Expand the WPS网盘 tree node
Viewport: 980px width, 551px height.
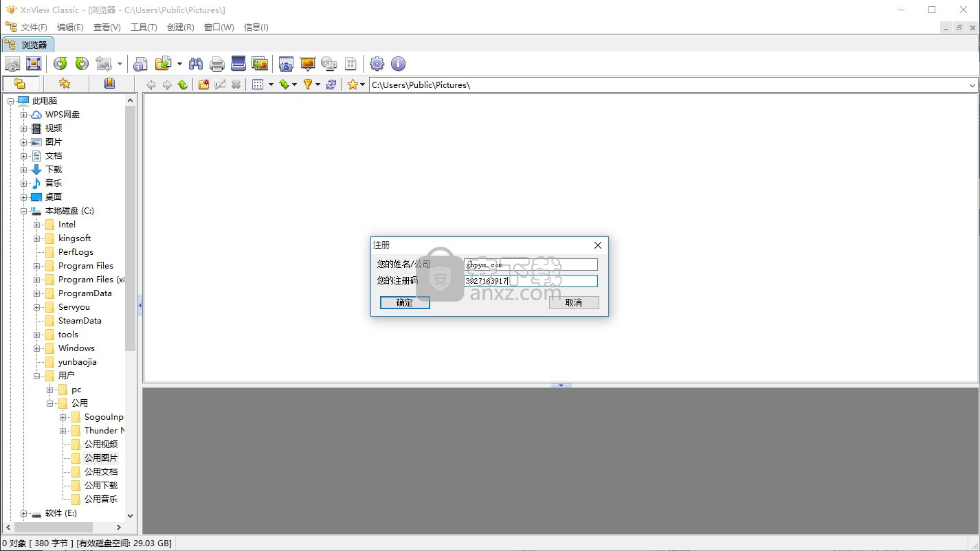(x=23, y=115)
